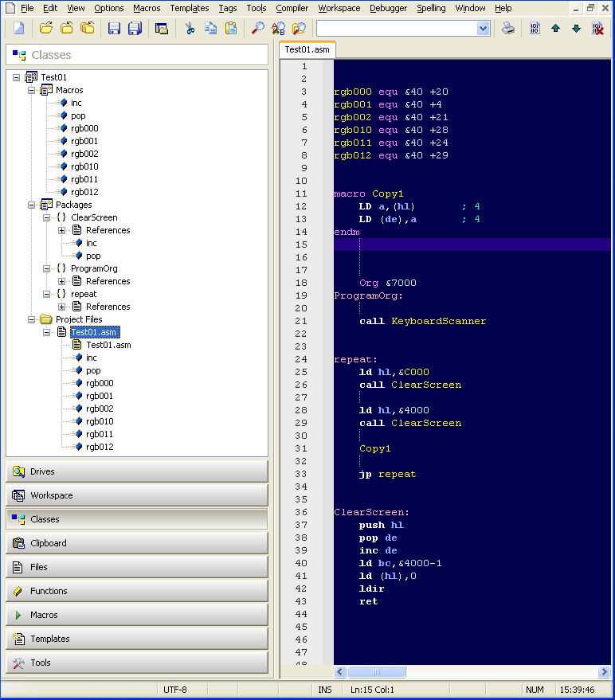The height and width of the screenshot is (700, 615).
Task: Click the Clipboard panel icon
Action: (18, 543)
